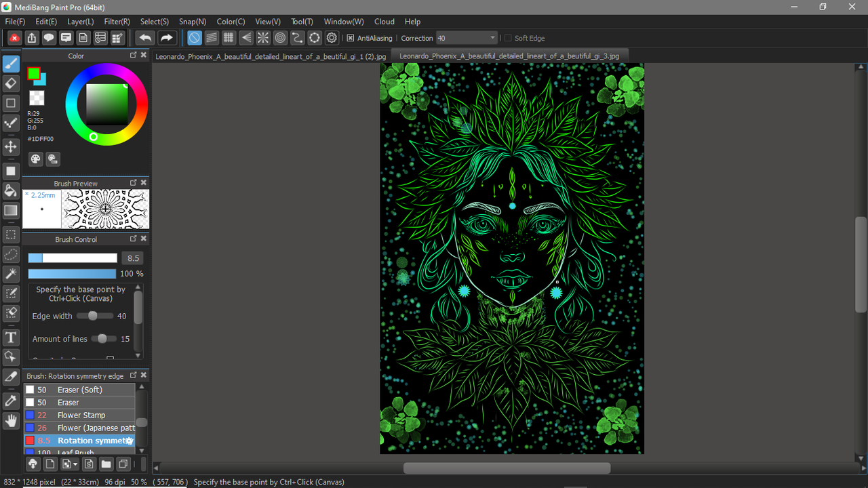
Task: Select the Move tool
Action: point(11,146)
